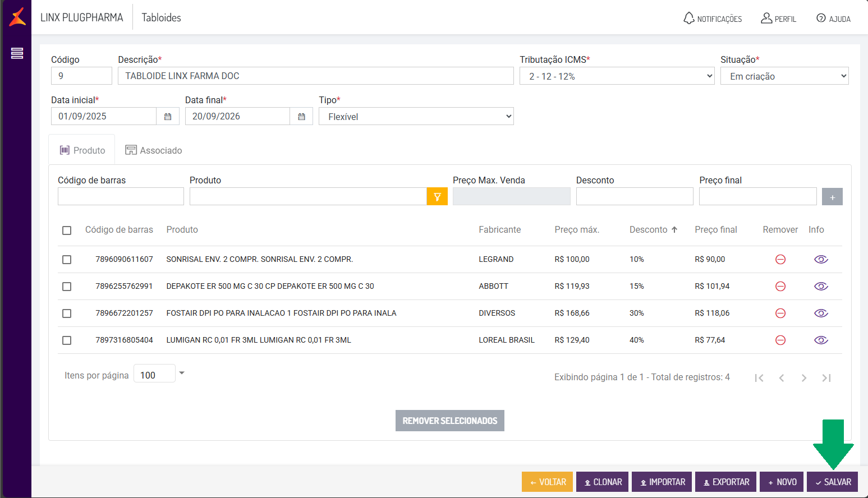868x498 pixels.
Task: Sort by Produto column header
Action: coord(182,229)
